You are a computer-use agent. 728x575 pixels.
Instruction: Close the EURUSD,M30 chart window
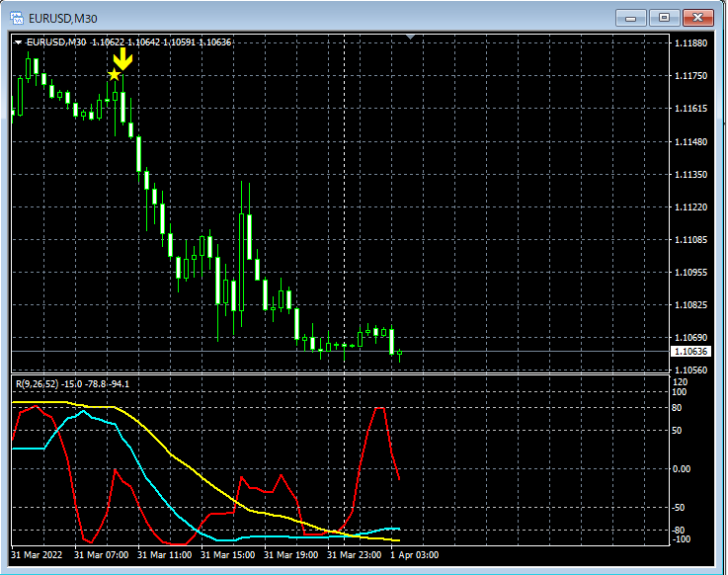click(x=697, y=18)
